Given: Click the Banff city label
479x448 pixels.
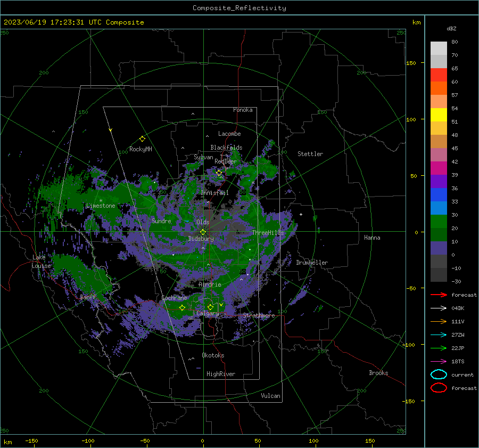Looking at the screenshot, I should pos(88,297).
